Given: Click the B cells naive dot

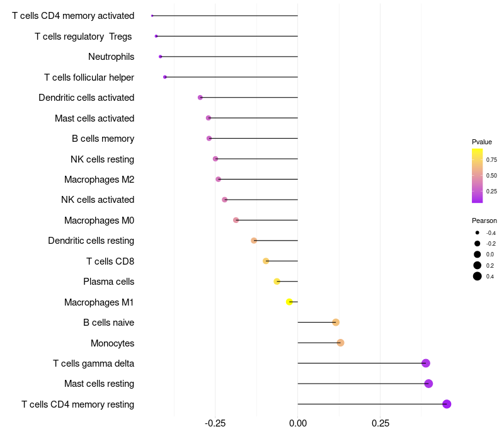Looking at the screenshot, I should 336,322.
